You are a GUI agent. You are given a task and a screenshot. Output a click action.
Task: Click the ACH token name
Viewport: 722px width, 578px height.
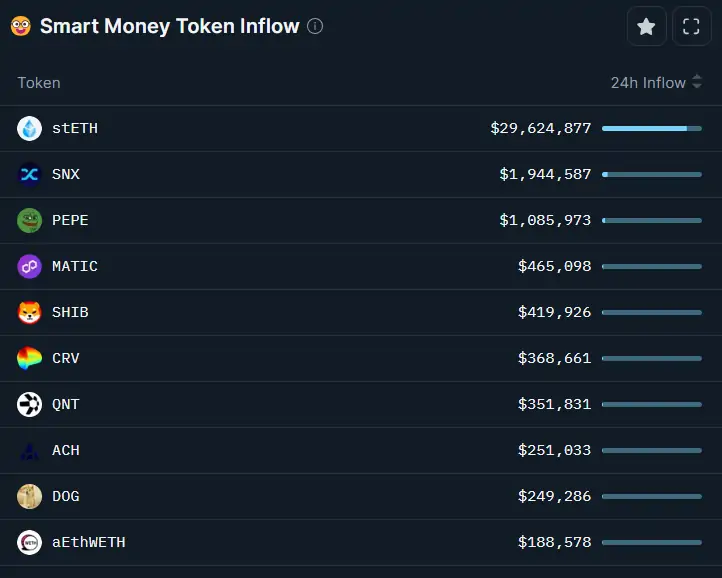66,450
